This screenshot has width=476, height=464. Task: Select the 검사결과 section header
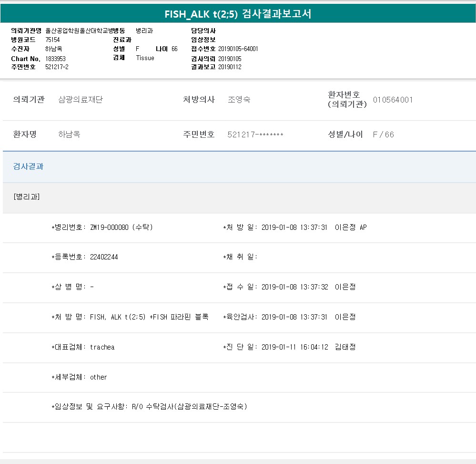28,166
